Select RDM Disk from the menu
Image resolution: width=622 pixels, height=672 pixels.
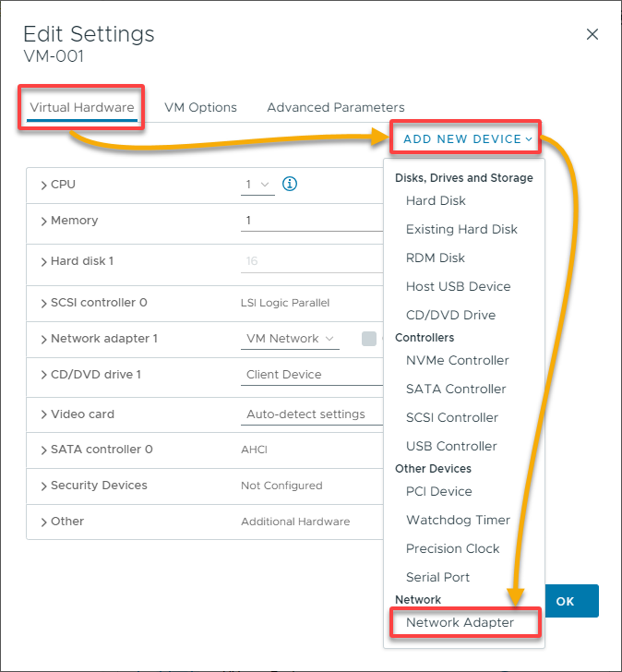(x=436, y=258)
